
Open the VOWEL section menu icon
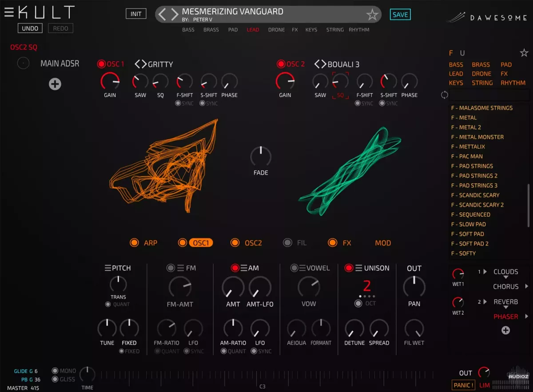click(x=302, y=268)
